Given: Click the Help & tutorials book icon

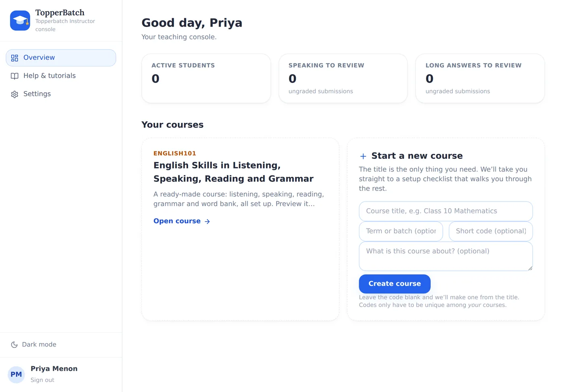Looking at the screenshot, I should click(x=15, y=76).
